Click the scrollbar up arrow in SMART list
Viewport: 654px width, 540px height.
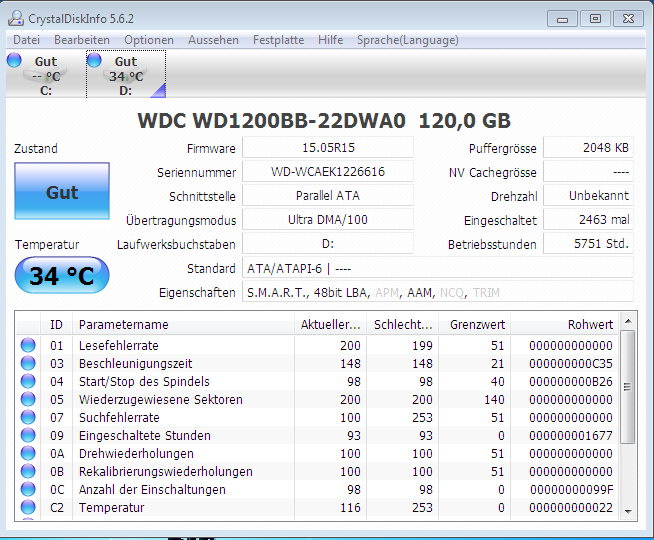click(x=628, y=321)
